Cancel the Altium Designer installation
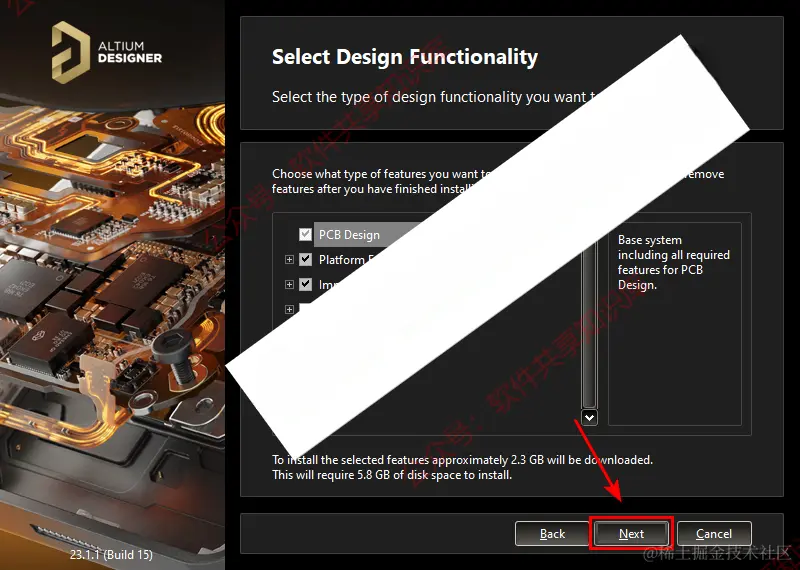The width and height of the screenshot is (800, 570). coord(714,534)
